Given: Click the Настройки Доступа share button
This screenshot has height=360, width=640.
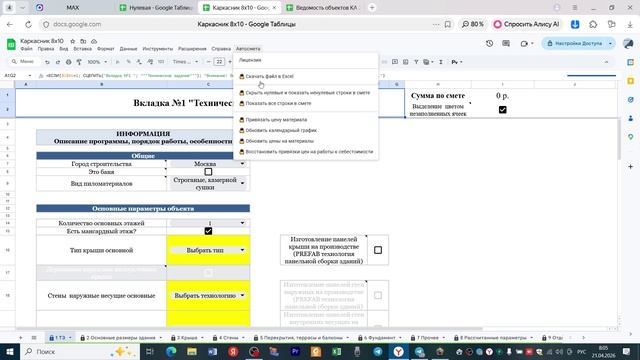Looking at the screenshot, I should pyautogui.click(x=575, y=43).
